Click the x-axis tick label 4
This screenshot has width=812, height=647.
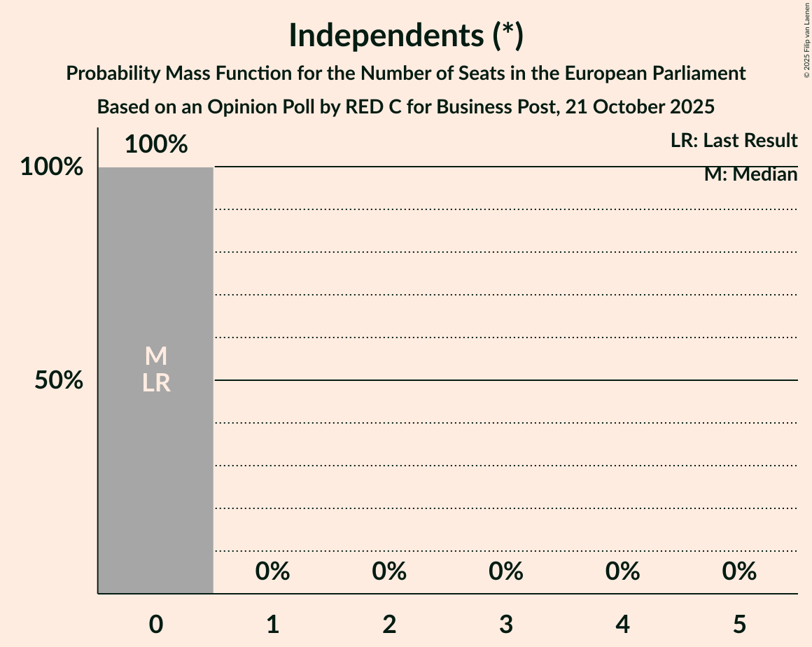click(x=623, y=624)
